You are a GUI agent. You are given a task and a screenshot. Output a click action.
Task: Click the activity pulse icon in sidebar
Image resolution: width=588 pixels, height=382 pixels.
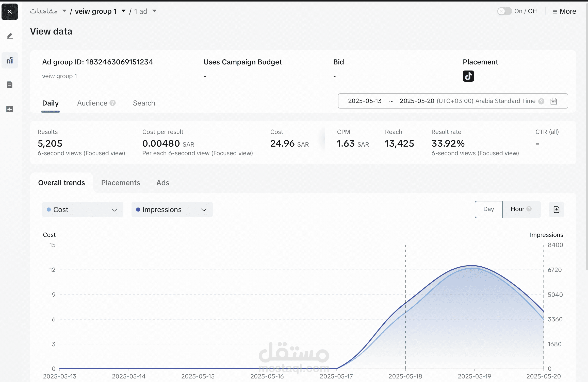tap(10, 109)
